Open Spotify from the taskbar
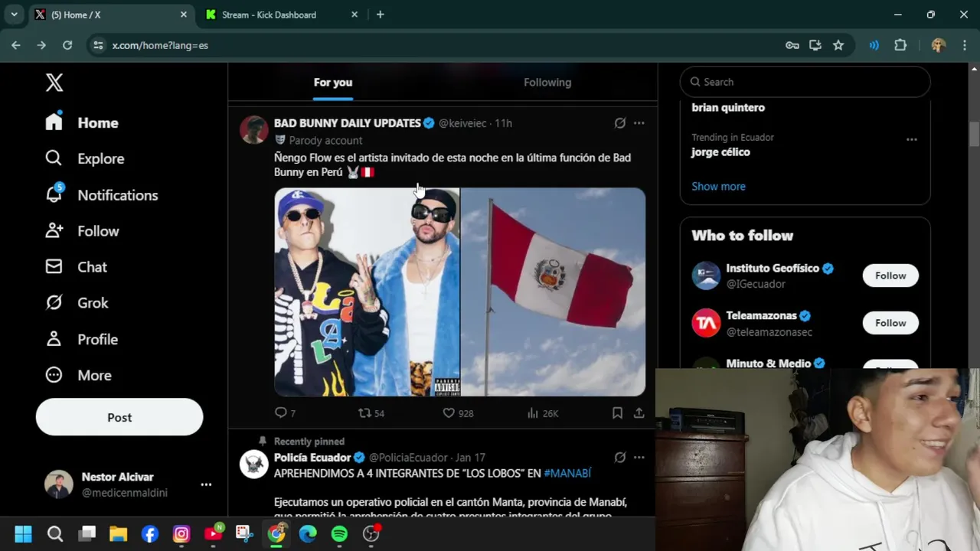 tap(339, 533)
